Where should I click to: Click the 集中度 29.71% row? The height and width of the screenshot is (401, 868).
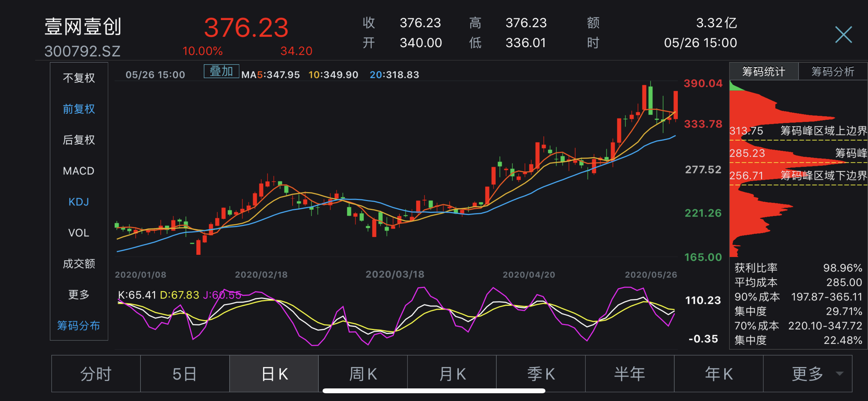coord(798,312)
